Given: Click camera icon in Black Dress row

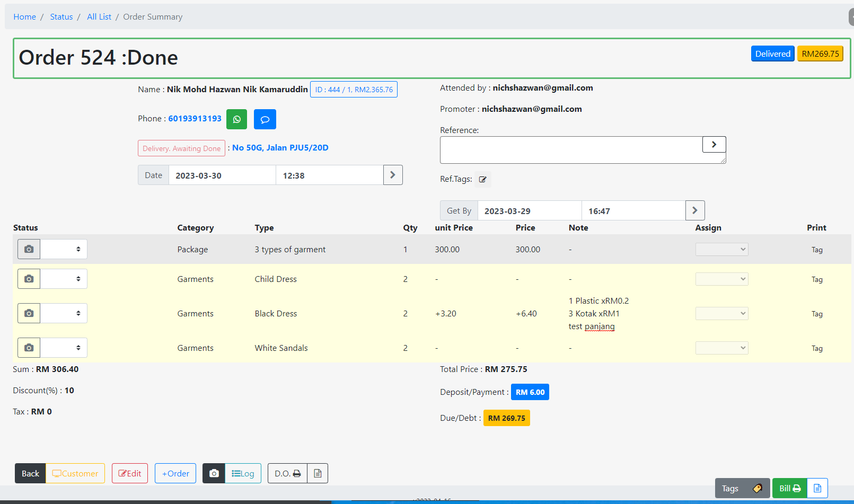Looking at the screenshot, I should [29, 313].
